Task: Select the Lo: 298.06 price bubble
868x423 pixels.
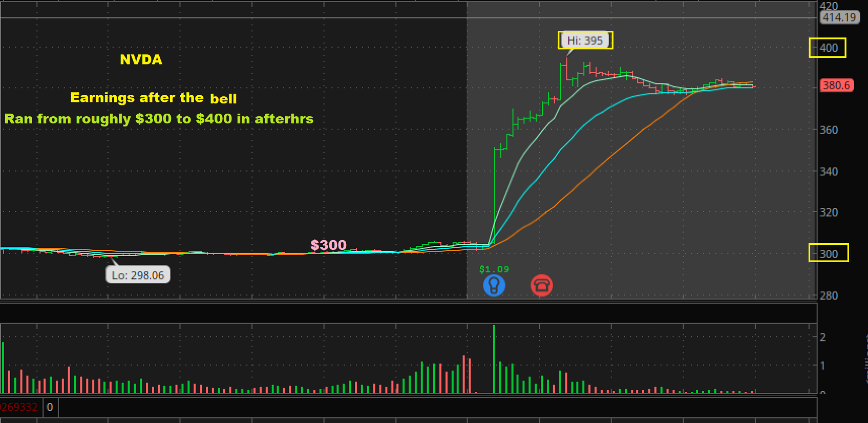Action: (138, 275)
